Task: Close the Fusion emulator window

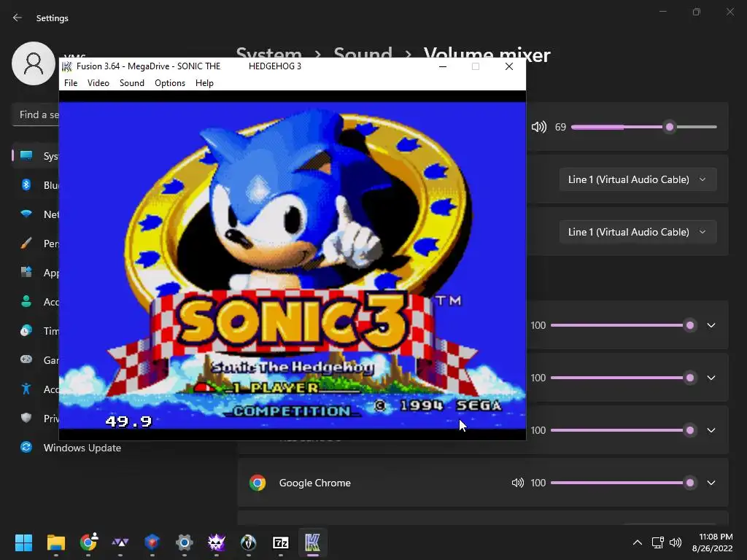Action: point(508,66)
